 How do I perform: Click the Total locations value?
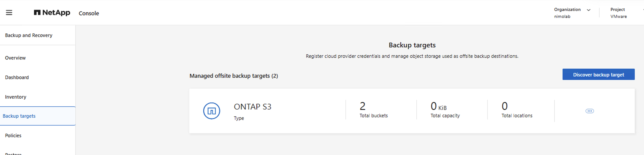[504, 106]
